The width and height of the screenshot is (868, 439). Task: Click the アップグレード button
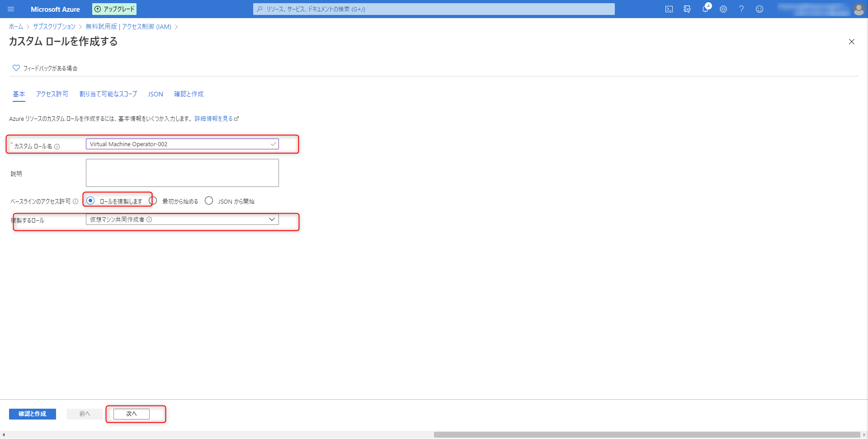114,9
